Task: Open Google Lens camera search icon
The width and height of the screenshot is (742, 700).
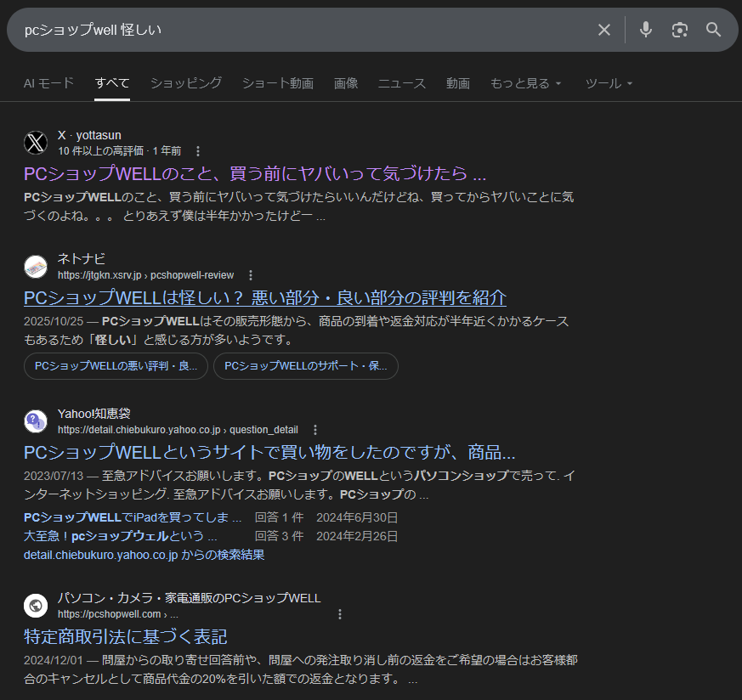Action: click(679, 30)
